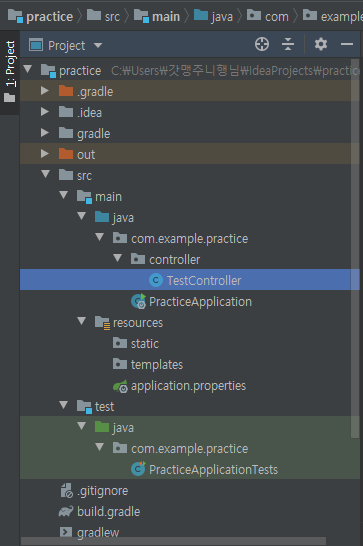Open the build.gradle elephant file
The height and width of the screenshot is (546, 363).
coord(99,512)
